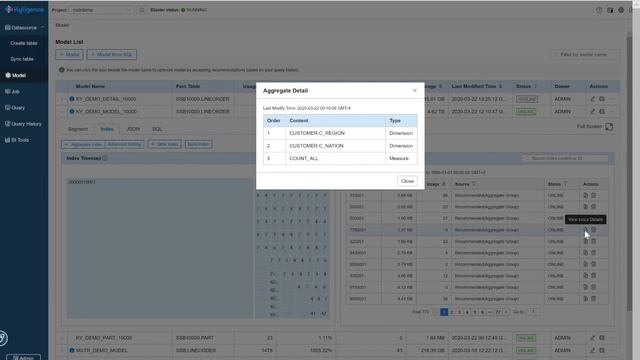Focus the Filter by model name field
This screenshot has height=360, width=640.
(x=584, y=55)
